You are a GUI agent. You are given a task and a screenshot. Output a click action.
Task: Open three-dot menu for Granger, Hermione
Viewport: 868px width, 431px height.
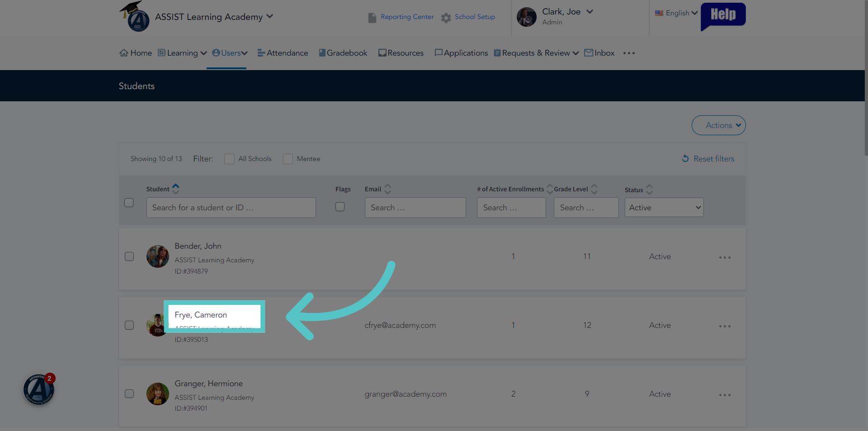pos(725,395)
